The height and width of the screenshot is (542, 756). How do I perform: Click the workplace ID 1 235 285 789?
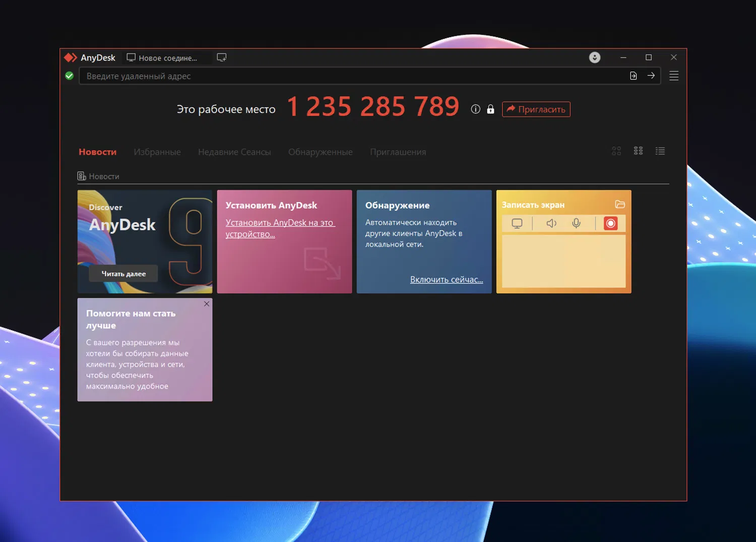click(373, 106)
